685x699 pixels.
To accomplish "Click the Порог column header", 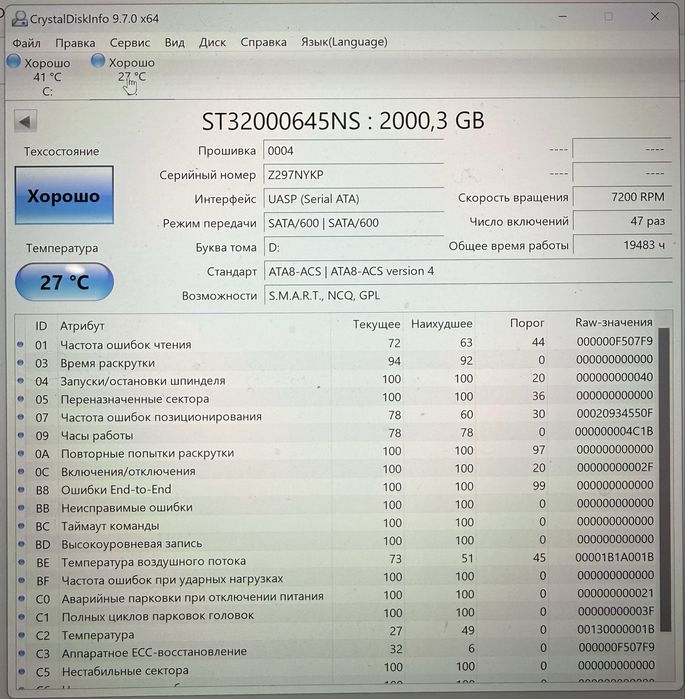I will coord(527,323).
